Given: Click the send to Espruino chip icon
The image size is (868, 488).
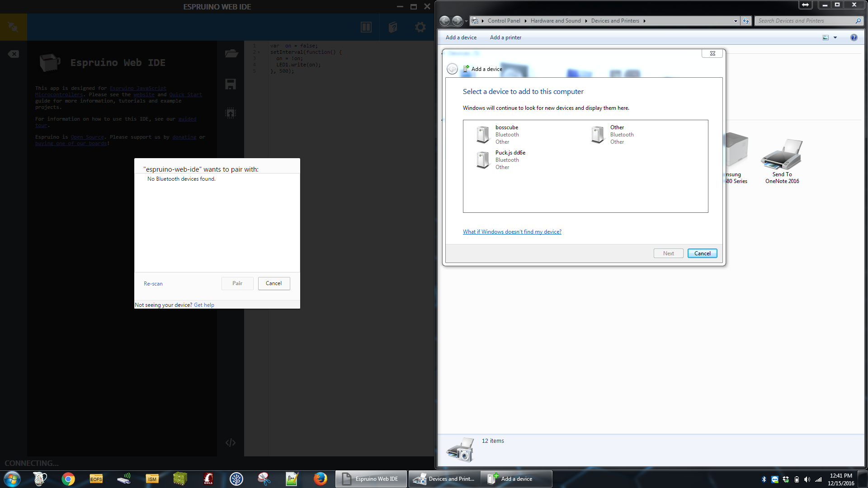Looking at the screenshot, I should (x=231, y=113).
